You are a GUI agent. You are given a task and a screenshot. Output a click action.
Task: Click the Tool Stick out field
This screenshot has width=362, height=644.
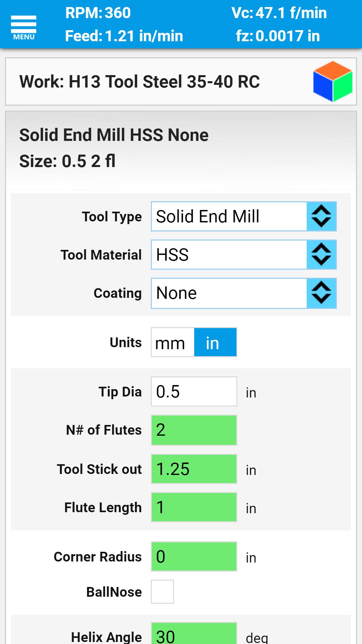pyautogui.click(x=194, y=469)
